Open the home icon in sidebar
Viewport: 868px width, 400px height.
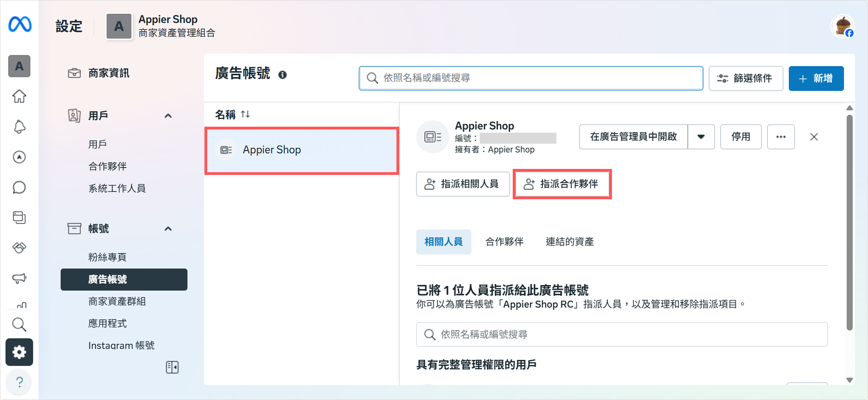click(x=19, y=96)
